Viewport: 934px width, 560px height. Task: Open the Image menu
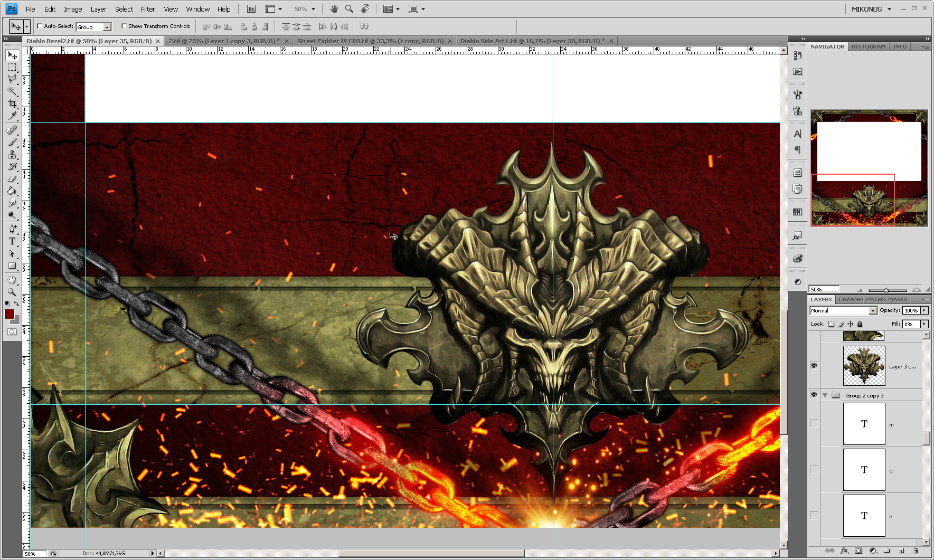tap(73, 9)
